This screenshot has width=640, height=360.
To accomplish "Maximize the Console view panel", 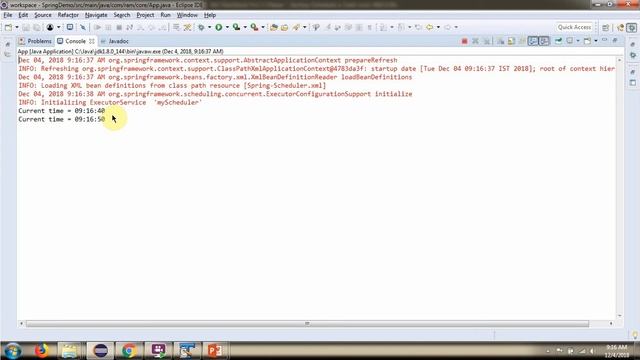I will click(x=615, y=40).
